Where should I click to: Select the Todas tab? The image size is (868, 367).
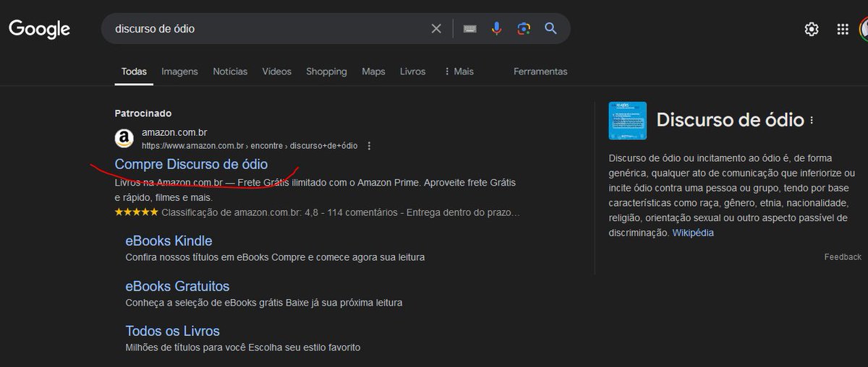click(x=134, y=72)
